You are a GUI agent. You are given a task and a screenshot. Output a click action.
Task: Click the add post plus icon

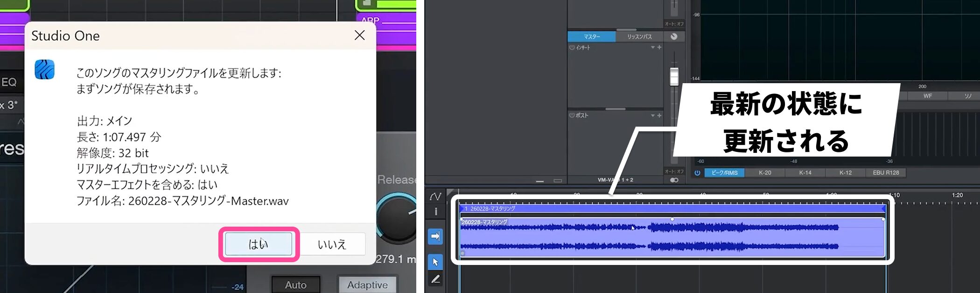tap(659, 115)
